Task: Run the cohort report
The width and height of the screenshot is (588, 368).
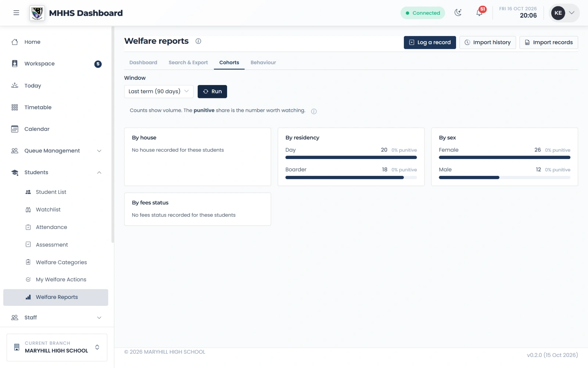Action: click(212, 92)
